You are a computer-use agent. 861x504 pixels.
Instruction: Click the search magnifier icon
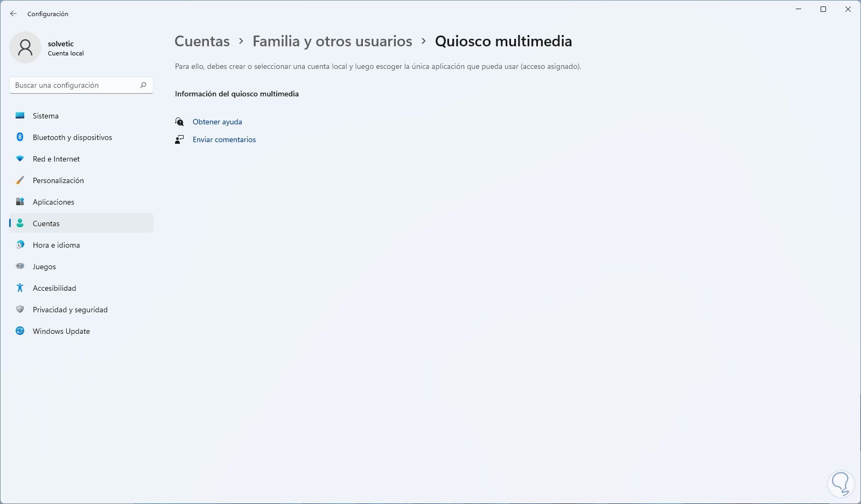143,85
